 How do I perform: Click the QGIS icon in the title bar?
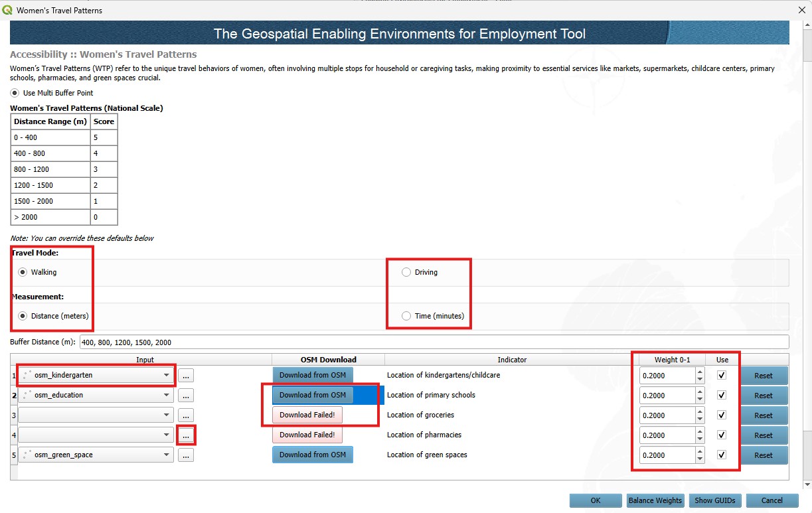tap(8, 10)
